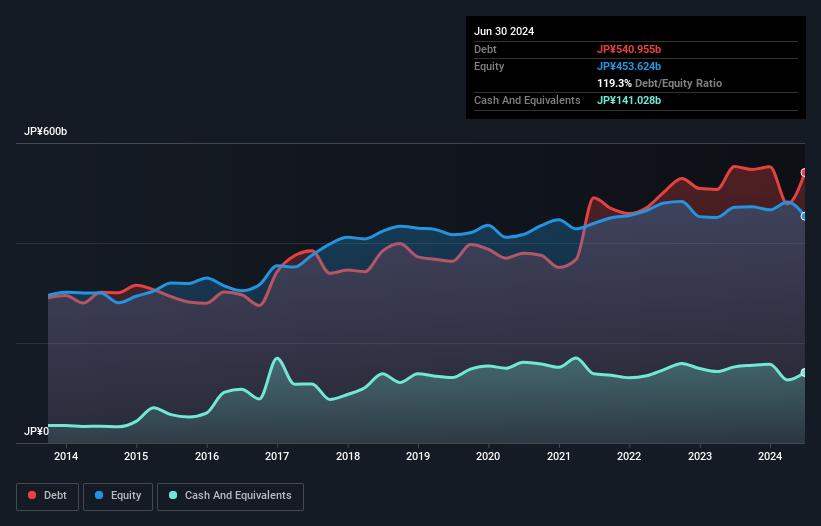Image resolution: width=821 pixels, height=526 pixels.
Task: Click the 2023 x-axis label
Action: click(x=700, y=456)
